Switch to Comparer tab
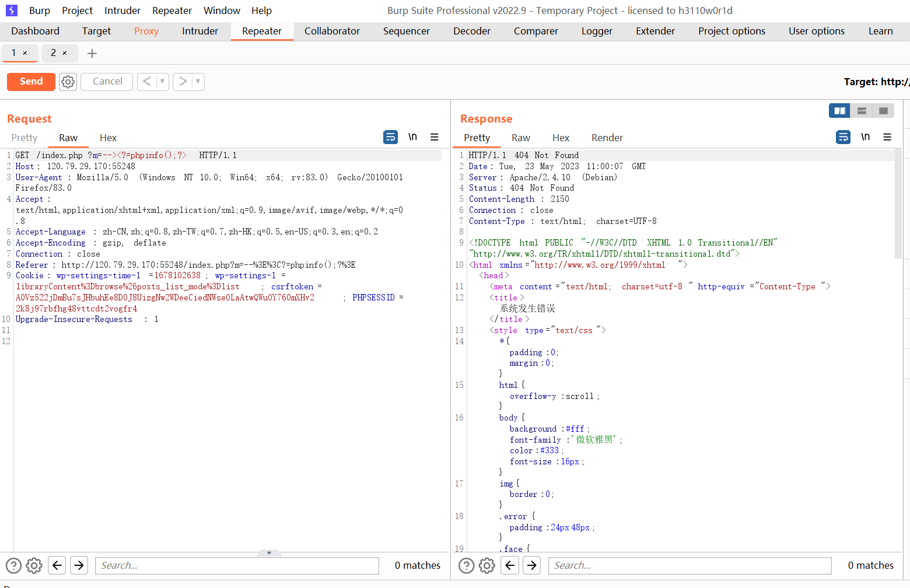 pyautogui.click(x=536, y=31)
